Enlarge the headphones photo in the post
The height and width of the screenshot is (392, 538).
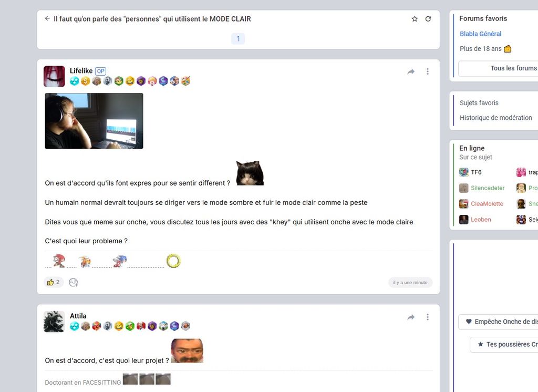pyautogui.click(x=94, y=121)
